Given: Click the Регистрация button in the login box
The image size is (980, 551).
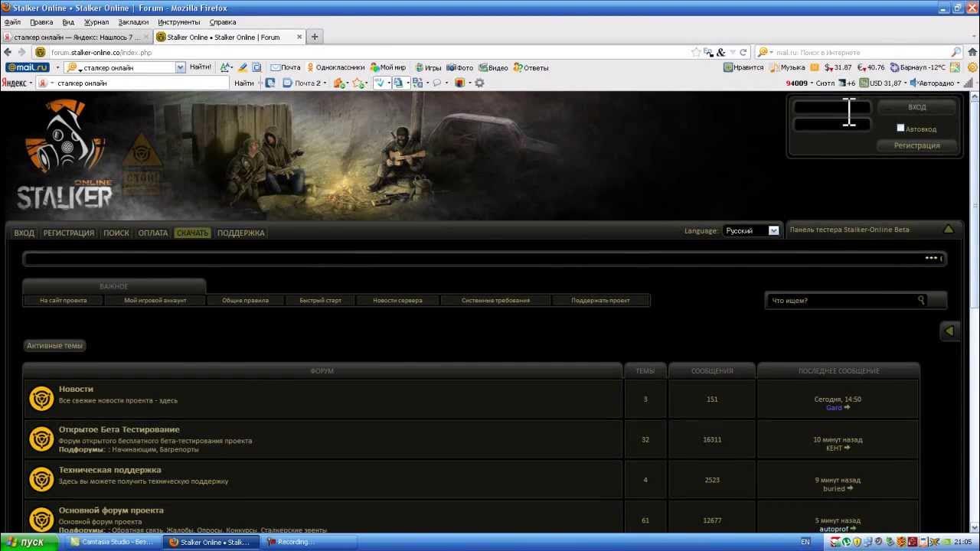Looking at the screenshot, I should click(916, 145).
